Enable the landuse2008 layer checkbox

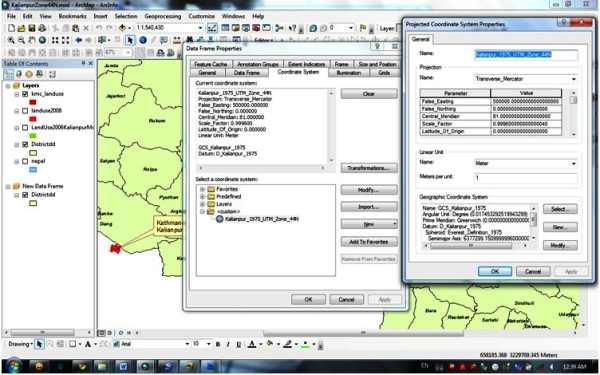click(x=25, y=111)
